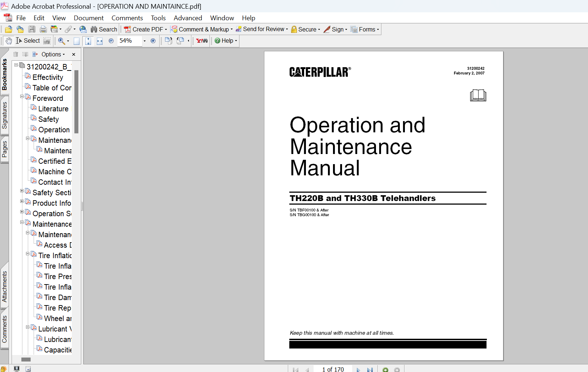Close the bookmarks navigation pane
The height and width of the screenshot is (372, 588).
click(74, 54)
